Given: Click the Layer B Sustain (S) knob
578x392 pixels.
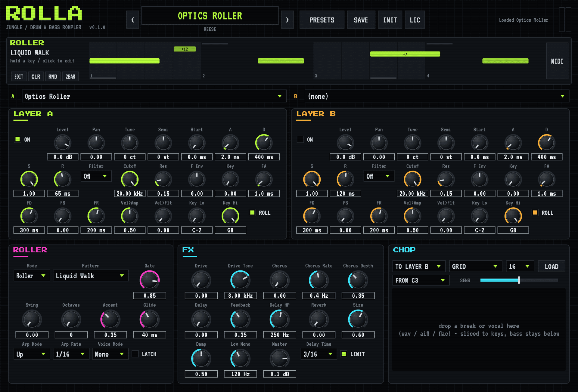Looking at the screenshot, I should (x=312, y=179).
